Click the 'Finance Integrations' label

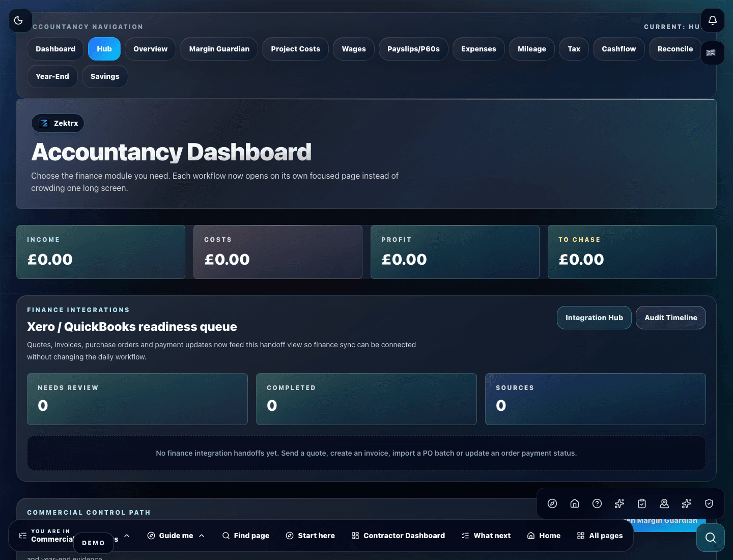click(x=78, y=310)
